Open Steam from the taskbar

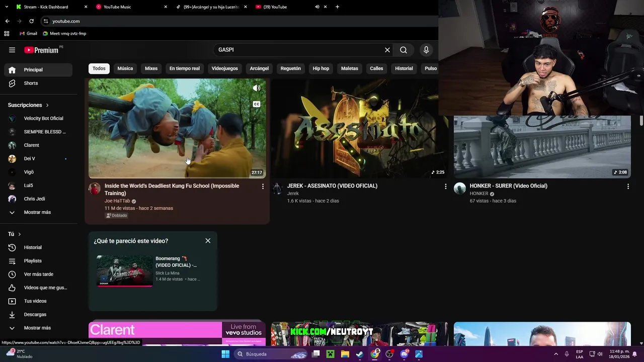coord(360,354)
